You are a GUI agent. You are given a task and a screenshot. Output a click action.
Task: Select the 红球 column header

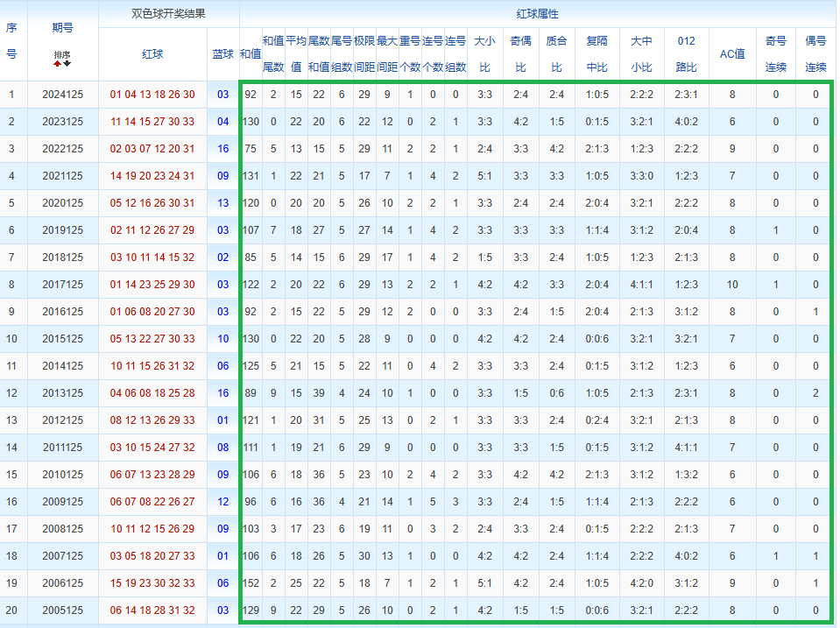click(152, 53)
